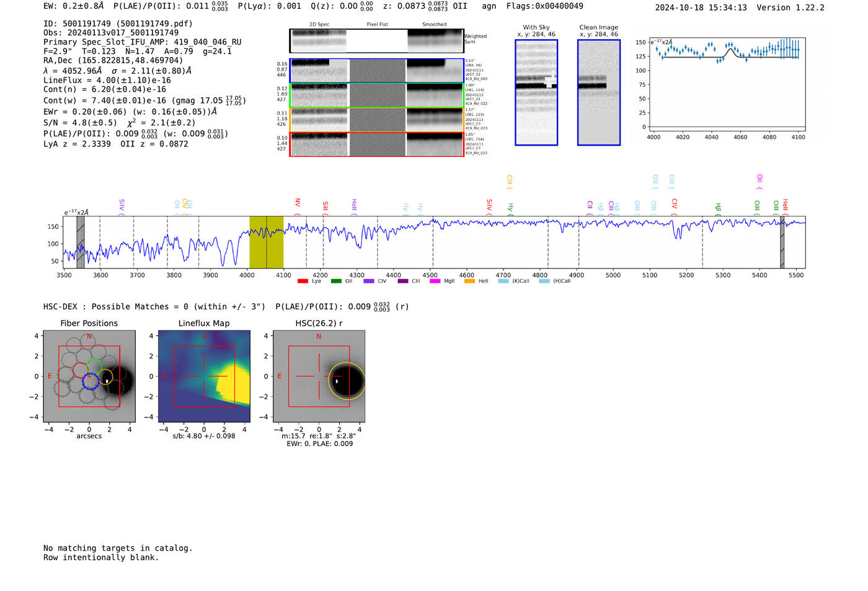Open the Clean Image cutout
Screen dimensions: 868x591
point(598,92)
